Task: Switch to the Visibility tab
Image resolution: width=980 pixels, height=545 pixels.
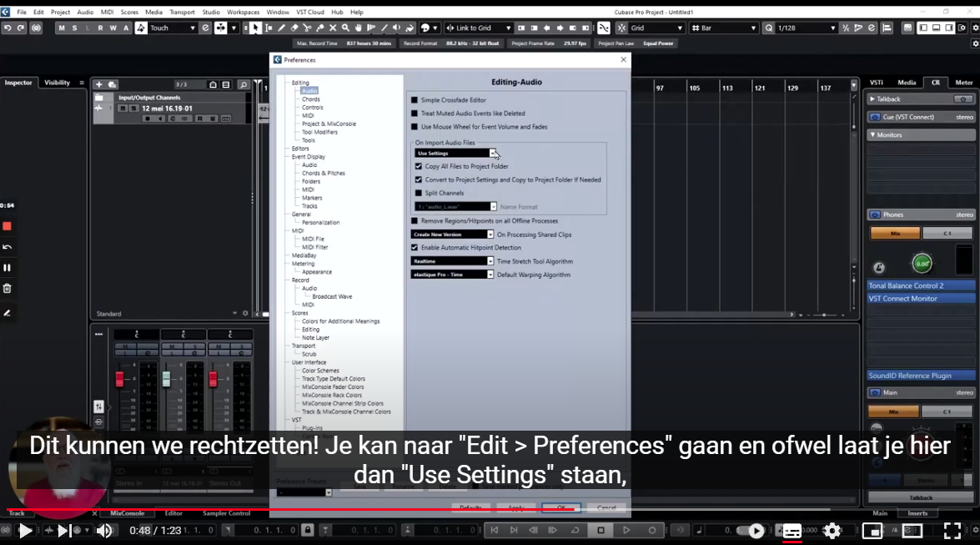Action: (57, 83)
